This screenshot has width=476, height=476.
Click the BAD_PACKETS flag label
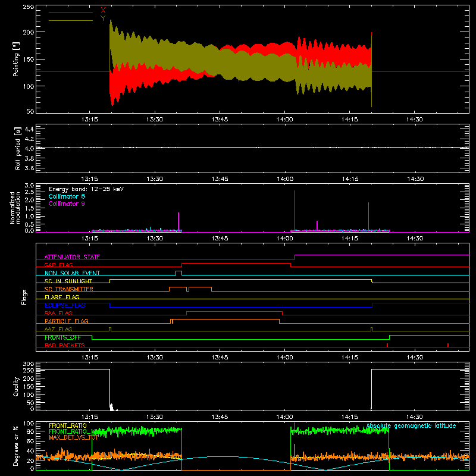tap(65, 345)
